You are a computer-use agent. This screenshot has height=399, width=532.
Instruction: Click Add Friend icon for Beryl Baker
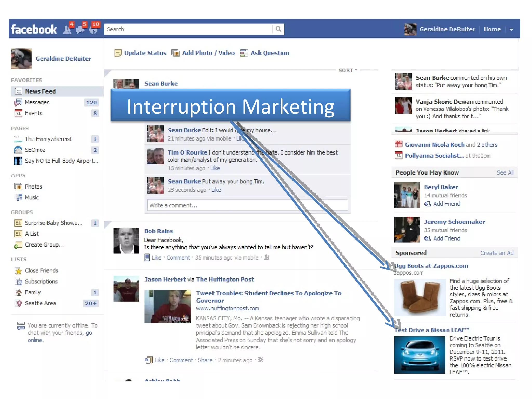tap(428, 204)
